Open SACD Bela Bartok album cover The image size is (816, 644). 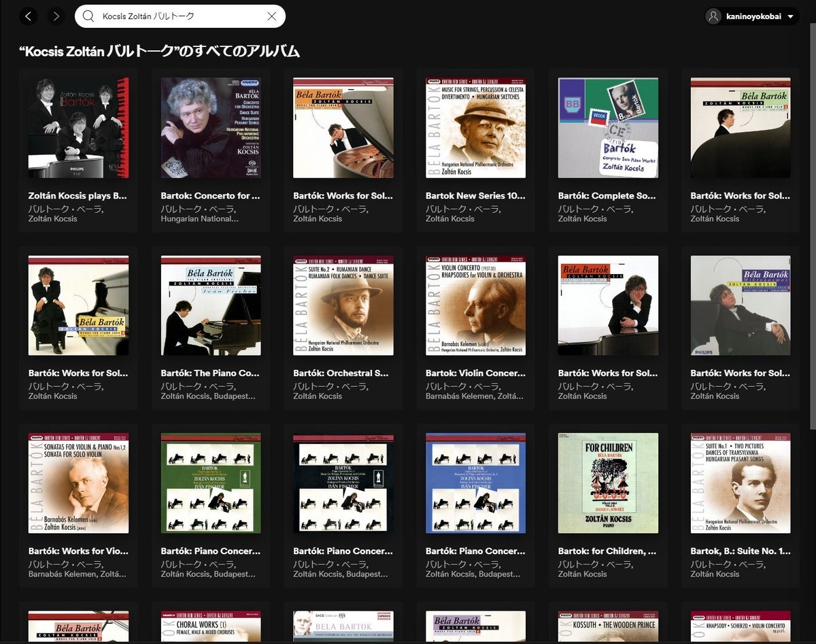pyautogui.click(x=343, y=627)
